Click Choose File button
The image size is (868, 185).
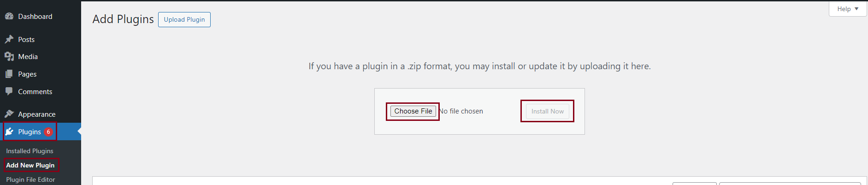413,111
